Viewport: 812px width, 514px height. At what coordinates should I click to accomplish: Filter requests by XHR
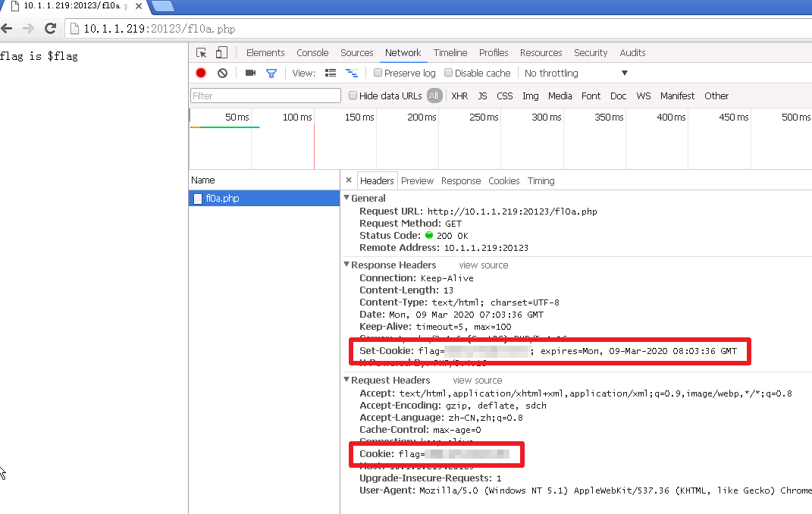pos(459,96)
